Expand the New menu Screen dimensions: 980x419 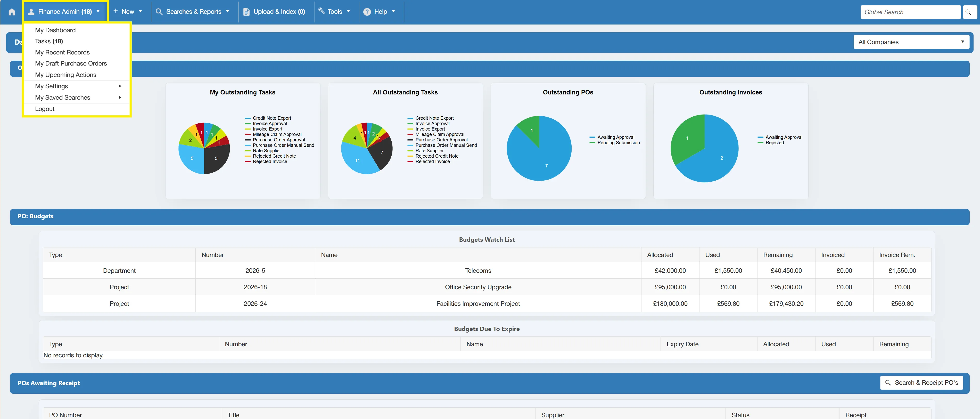point(128,12)
